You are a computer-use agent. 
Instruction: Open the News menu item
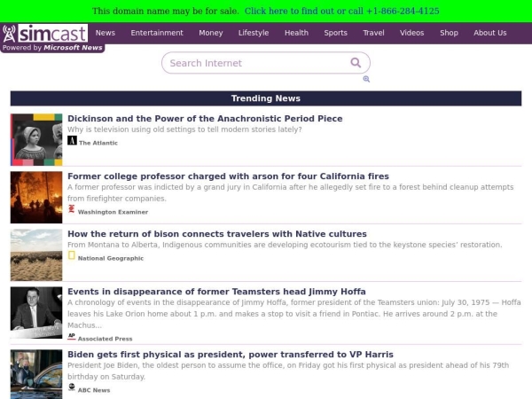[106, 33]
